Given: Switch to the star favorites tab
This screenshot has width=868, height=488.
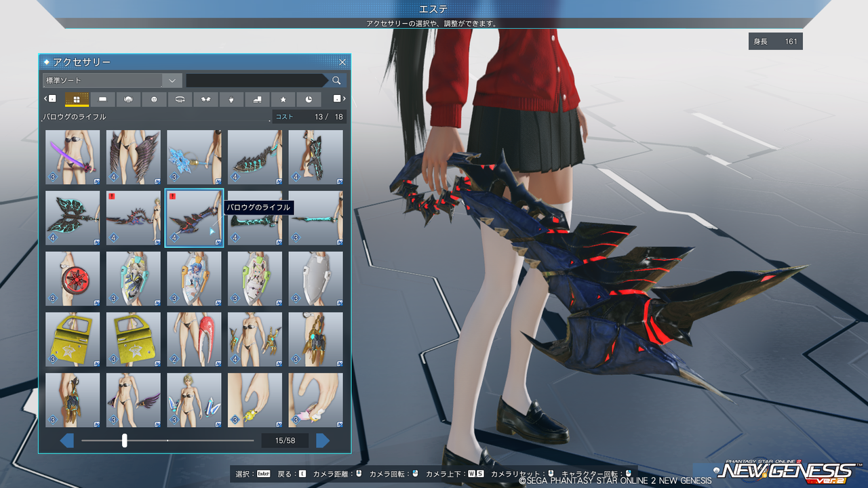Looking at the screenshot, I should point(283,100).
